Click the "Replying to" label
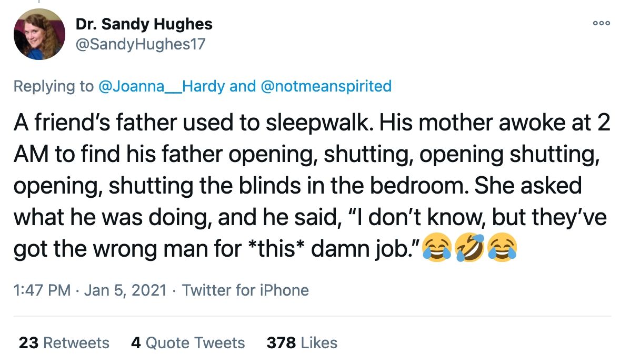Image resolution: width=620 pixels, height=364 pixels. 53,86
